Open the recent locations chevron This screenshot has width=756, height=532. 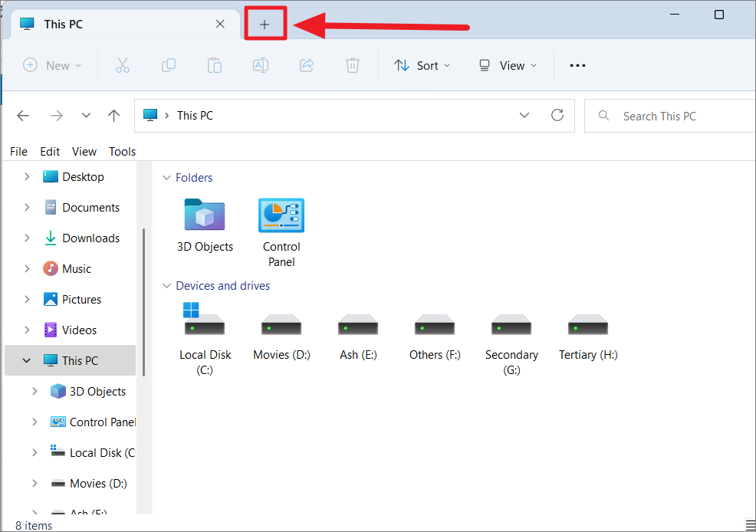pos(86,115)
